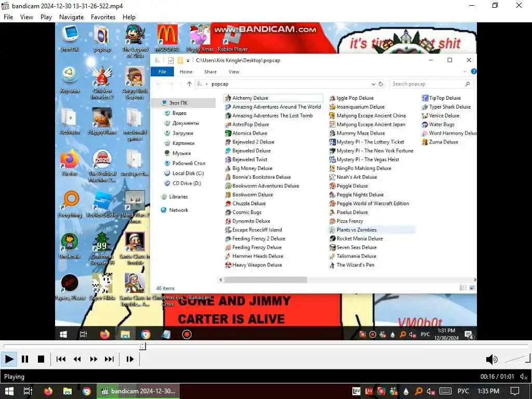
Task: Click the red LAV tray icon
Action: click(x=369, y=391)
